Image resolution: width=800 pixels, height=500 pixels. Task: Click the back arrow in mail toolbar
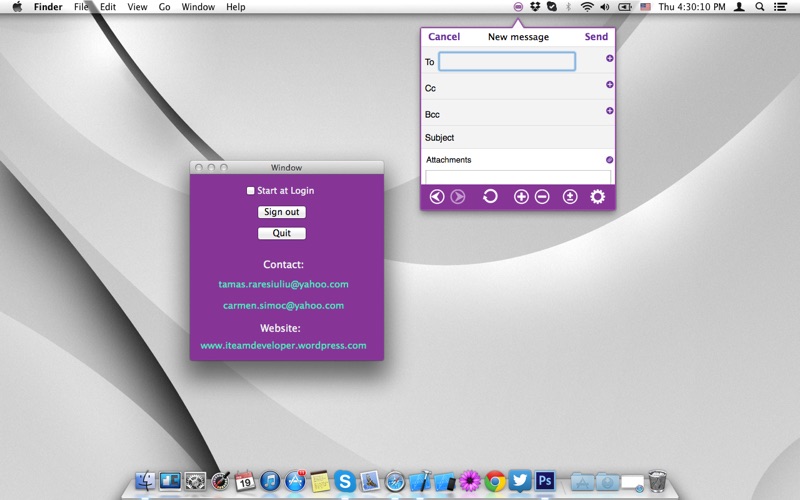pos(437,196)
